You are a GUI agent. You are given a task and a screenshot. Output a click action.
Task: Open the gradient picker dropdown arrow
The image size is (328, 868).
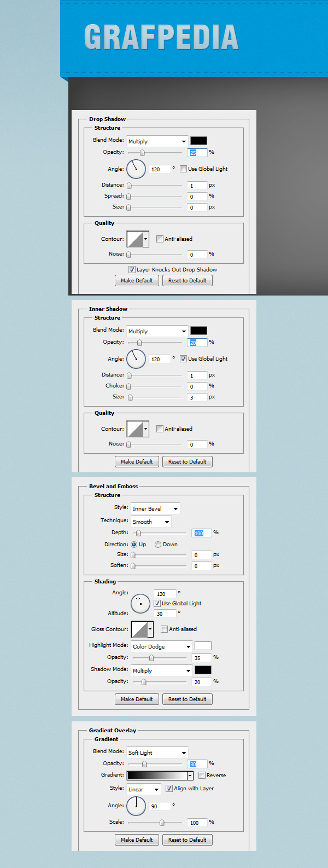tap(190, 776)
